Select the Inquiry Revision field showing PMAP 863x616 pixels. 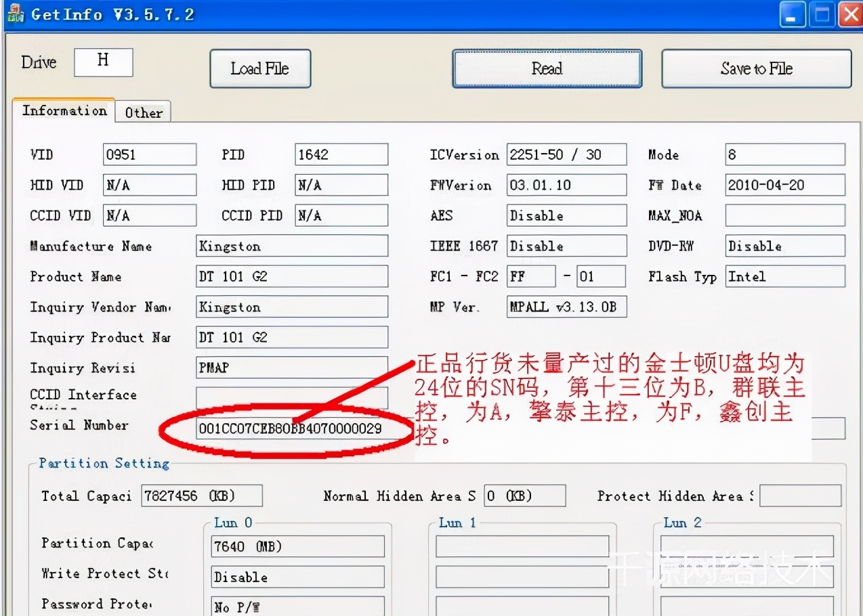coord(291,368)
